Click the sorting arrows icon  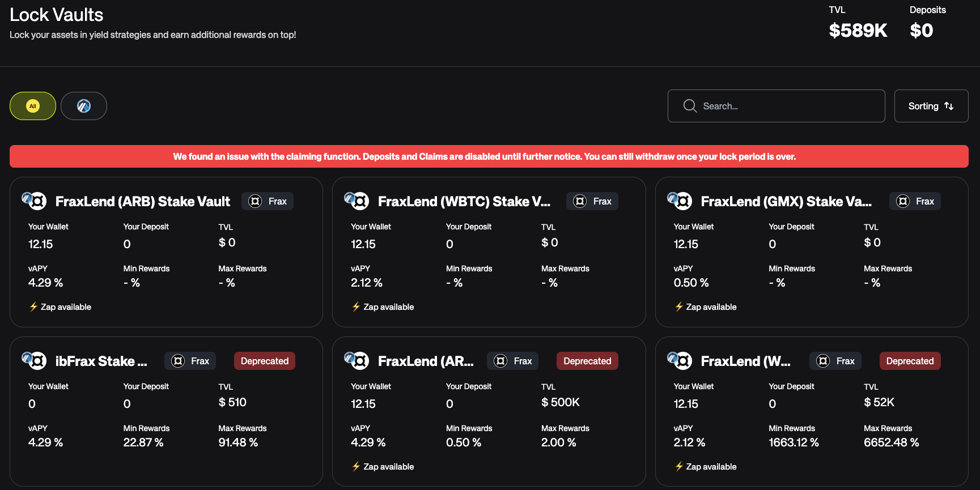(949, 106)
